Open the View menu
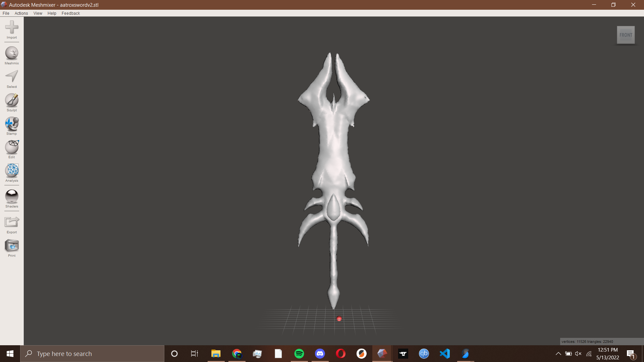 coord(38,13)
